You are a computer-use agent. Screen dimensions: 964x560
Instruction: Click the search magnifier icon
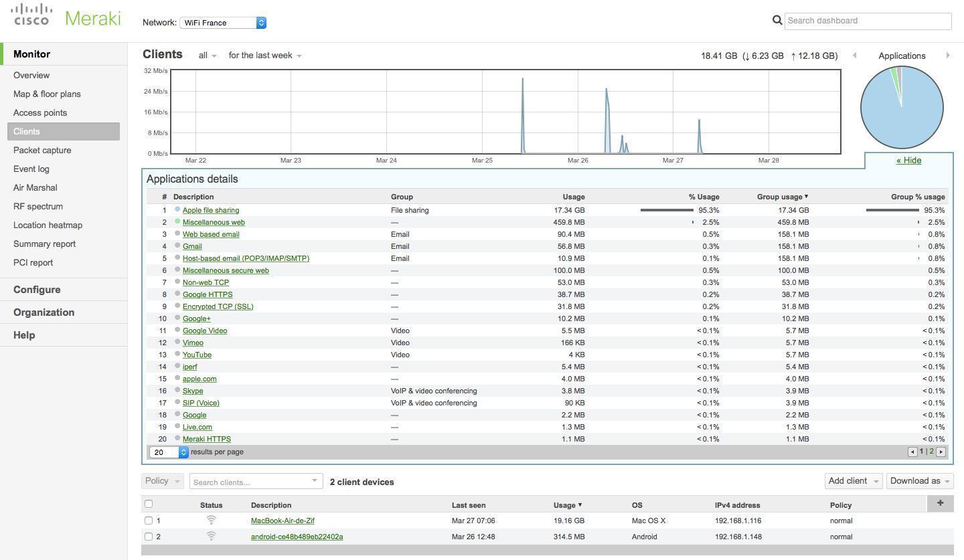[x=777, y=20]
